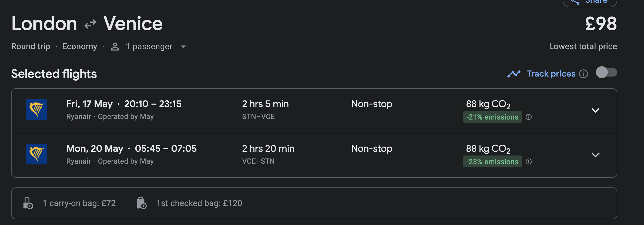Click the -23% emissions badge

tap(492, 161)
